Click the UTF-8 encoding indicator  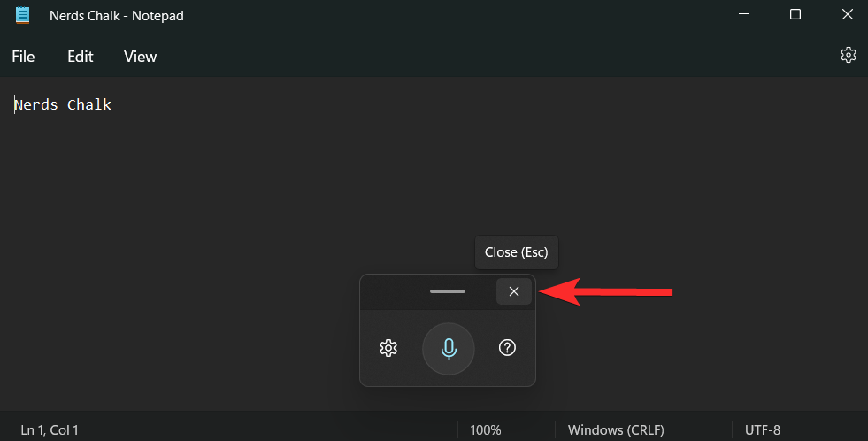tap(763, 429)
